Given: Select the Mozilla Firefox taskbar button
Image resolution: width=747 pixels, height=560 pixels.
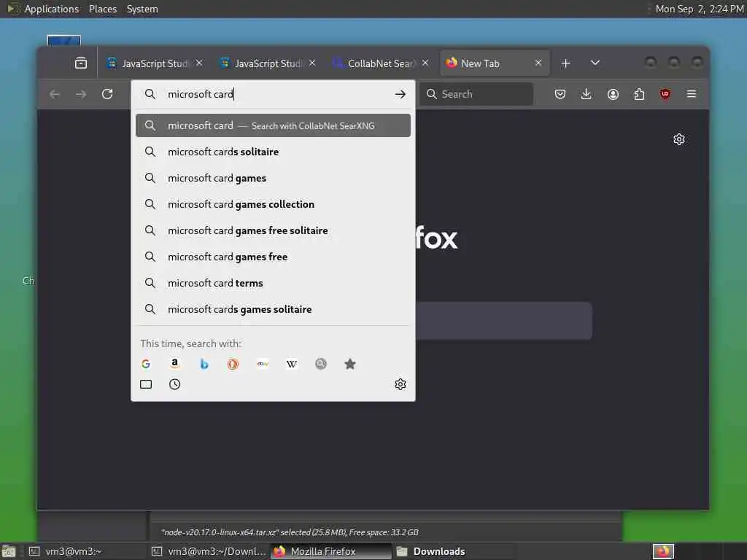Looking at the screenshot, I should pos(331,551).
